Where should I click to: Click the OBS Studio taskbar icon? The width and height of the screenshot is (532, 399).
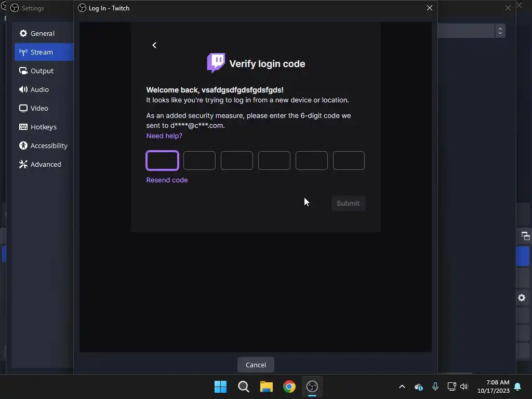(312, 387)
